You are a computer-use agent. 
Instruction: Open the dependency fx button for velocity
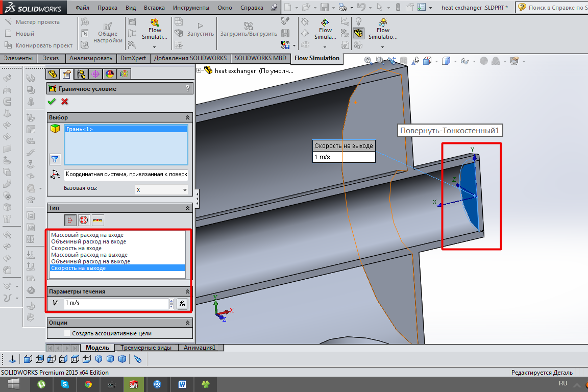click(182, 304)
